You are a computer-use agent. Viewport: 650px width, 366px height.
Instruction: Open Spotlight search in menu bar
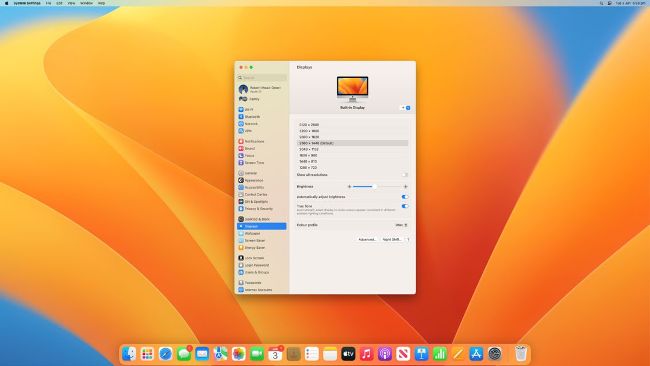pyautogui.click(x=601, y=3)
